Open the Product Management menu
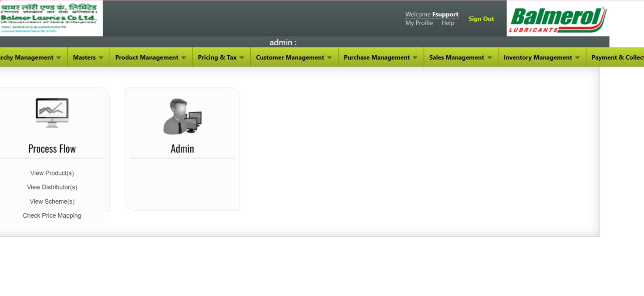644x296 pixels. (151, 57)
